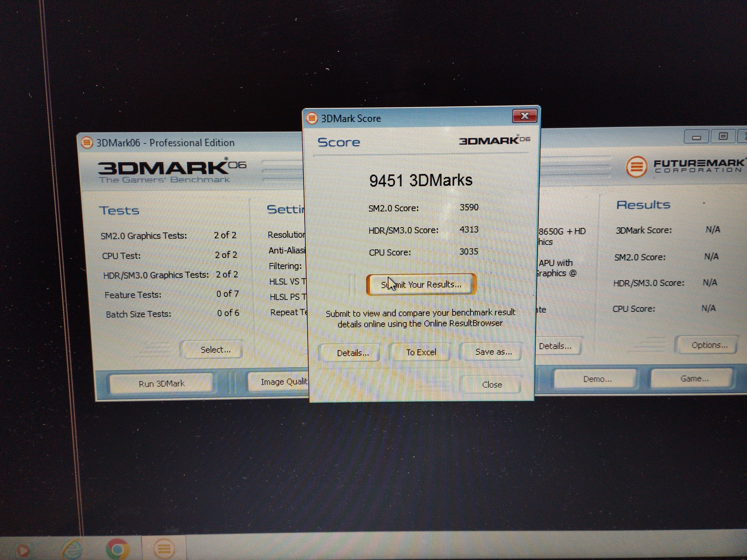The height and width of the screenshot is (560, 747).
Task: Click the 3DMark06 main window title icon
Action: click(x=87, y=142)
